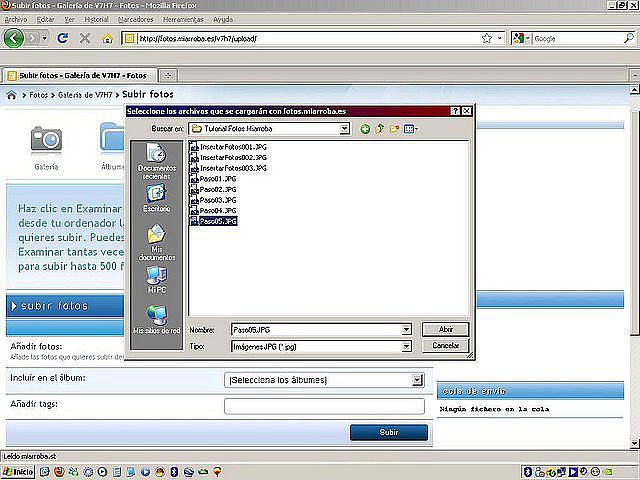
Task: Open Escritorio in the places bar
Action: coord(157,198)
